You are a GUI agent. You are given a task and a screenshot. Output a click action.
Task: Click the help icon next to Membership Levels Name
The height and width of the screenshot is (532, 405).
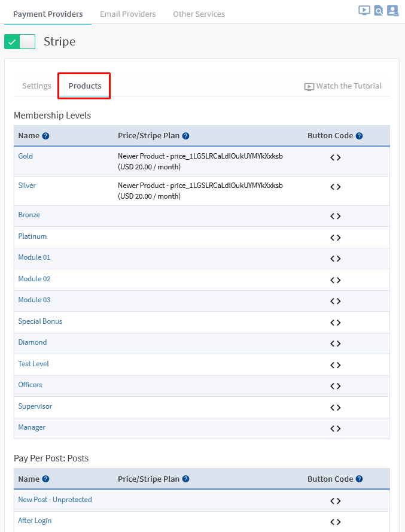pyautogui.click(x=46, y=136)
